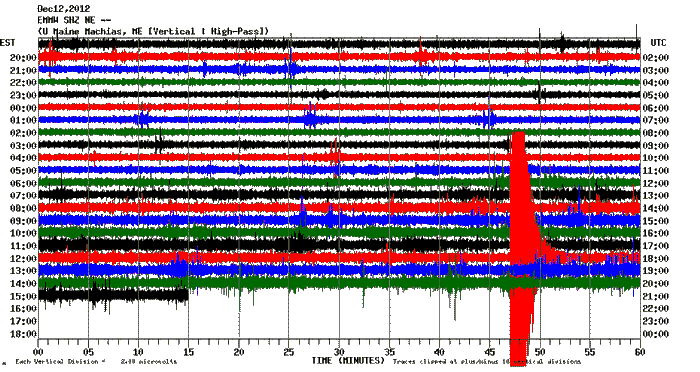700x372 pixels.
Task: Click minute label "45" on the time axis
Action: [x=490, y=352]
